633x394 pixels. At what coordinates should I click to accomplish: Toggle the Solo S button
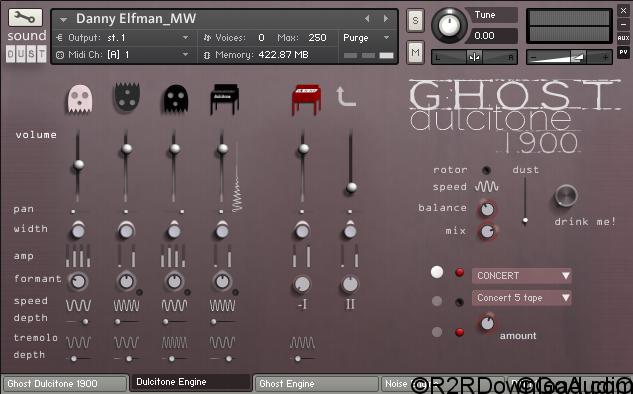tap(415, 20)
